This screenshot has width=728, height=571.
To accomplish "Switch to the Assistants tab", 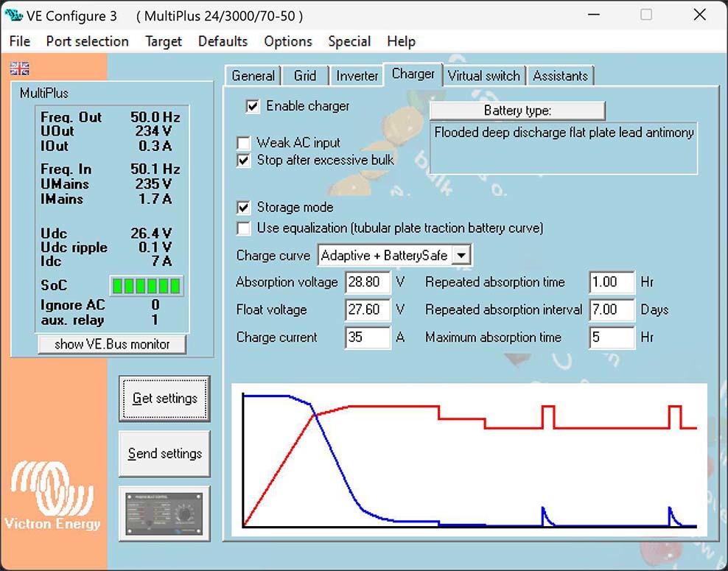I will tap(560, 76).
